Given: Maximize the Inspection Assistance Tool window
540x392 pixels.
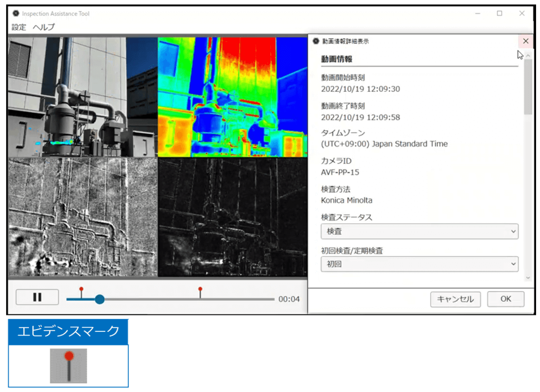Looking at the screenshot, I should pyautogui.click(x=499, y=14).
